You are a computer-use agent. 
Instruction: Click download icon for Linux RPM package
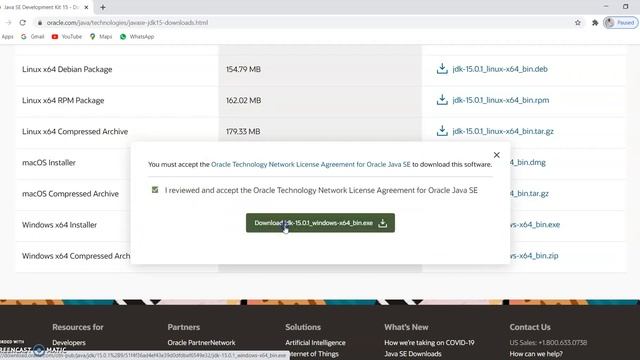(442, 100)
